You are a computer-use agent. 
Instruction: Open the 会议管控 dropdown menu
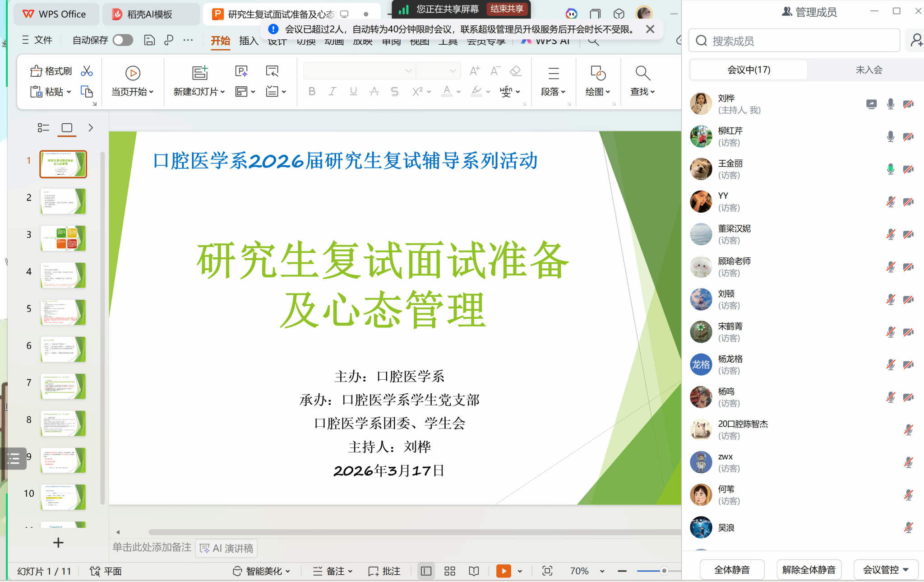click(x=886, y=570)
